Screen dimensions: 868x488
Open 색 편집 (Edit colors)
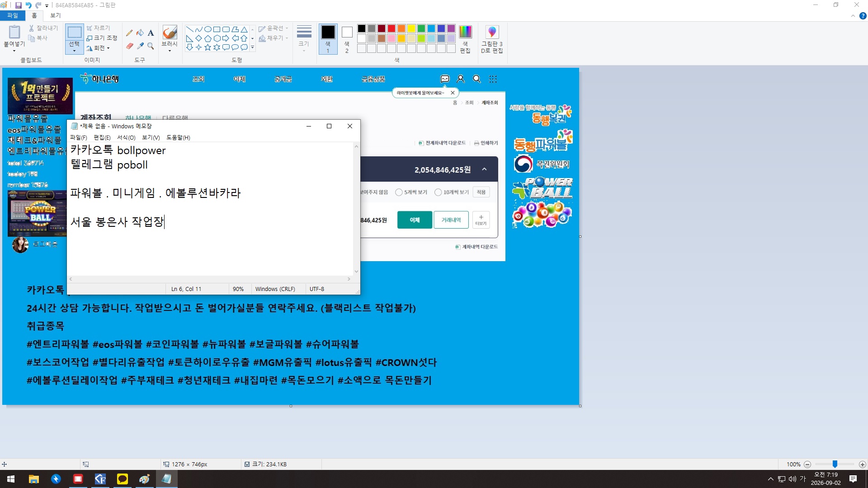click(x=465, y=39)
